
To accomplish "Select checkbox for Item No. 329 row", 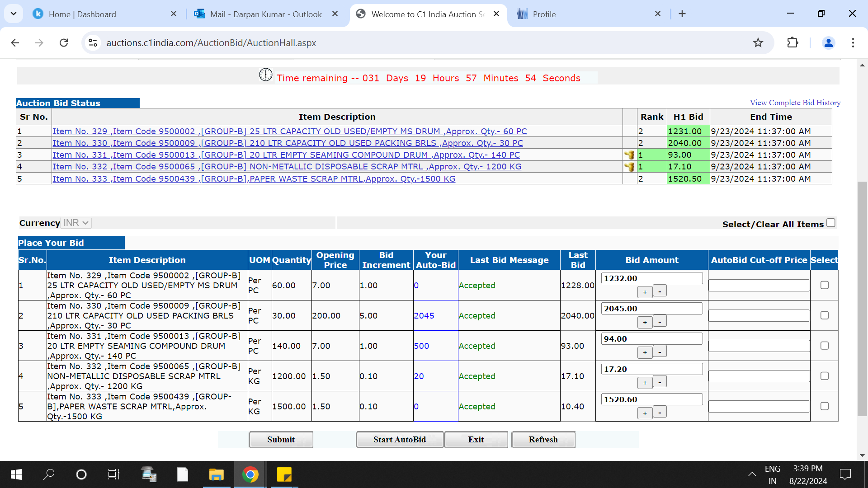I will click(824, 285).
